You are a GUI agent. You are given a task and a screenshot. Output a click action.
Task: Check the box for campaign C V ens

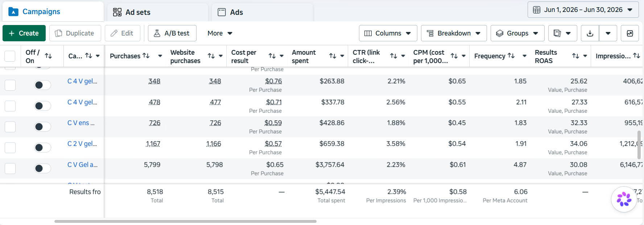tap(10, 127)
